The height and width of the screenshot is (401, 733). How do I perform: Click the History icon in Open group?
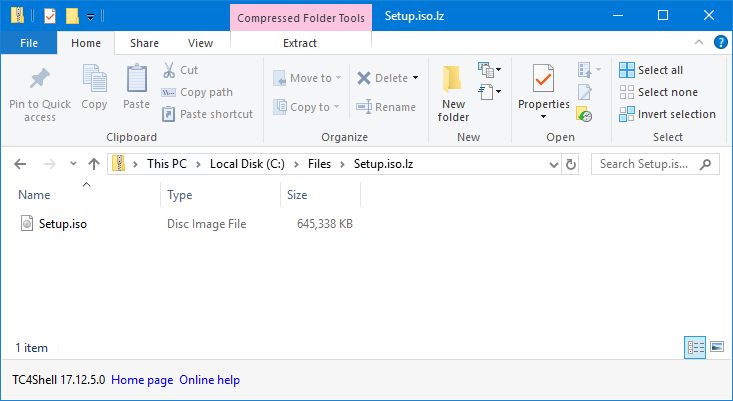tap(584, 114)
